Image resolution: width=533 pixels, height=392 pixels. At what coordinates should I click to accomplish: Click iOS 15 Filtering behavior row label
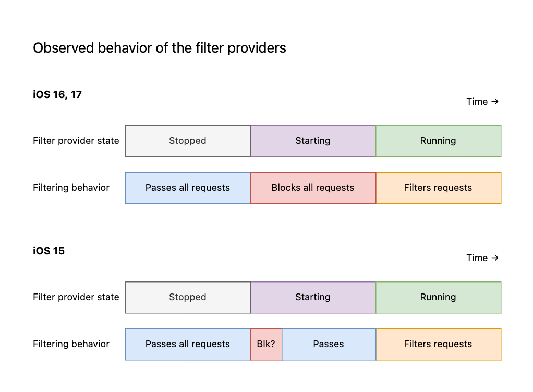click(71, 344)
